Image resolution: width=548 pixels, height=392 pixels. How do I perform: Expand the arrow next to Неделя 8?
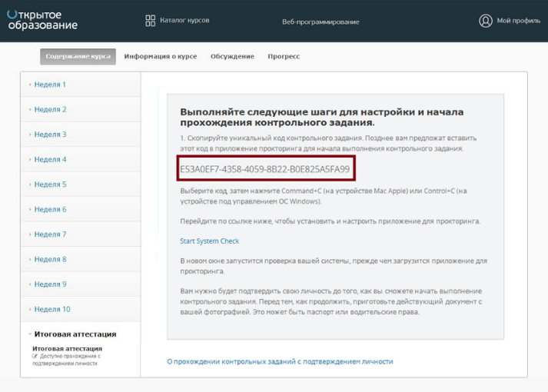coord(30,259)
